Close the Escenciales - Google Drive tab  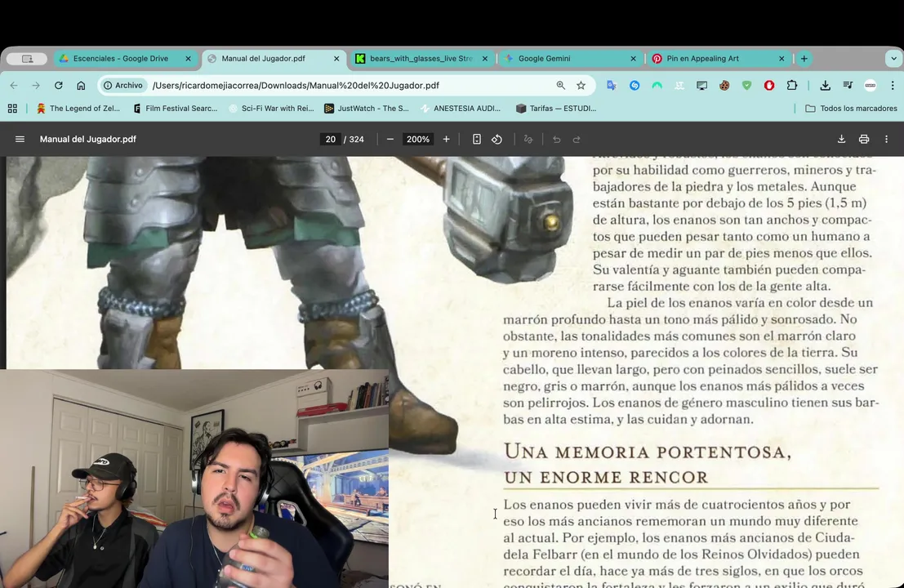point(188,58)
